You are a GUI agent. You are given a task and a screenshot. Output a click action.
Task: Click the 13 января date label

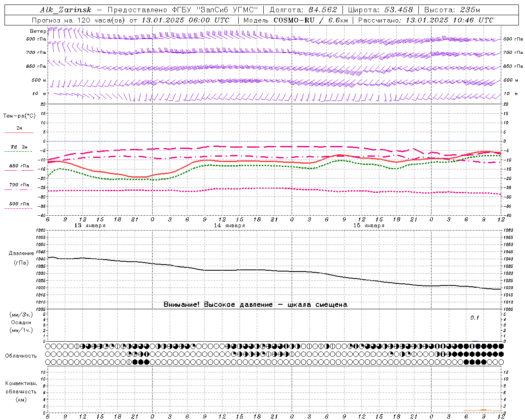(x=90, y=226)
